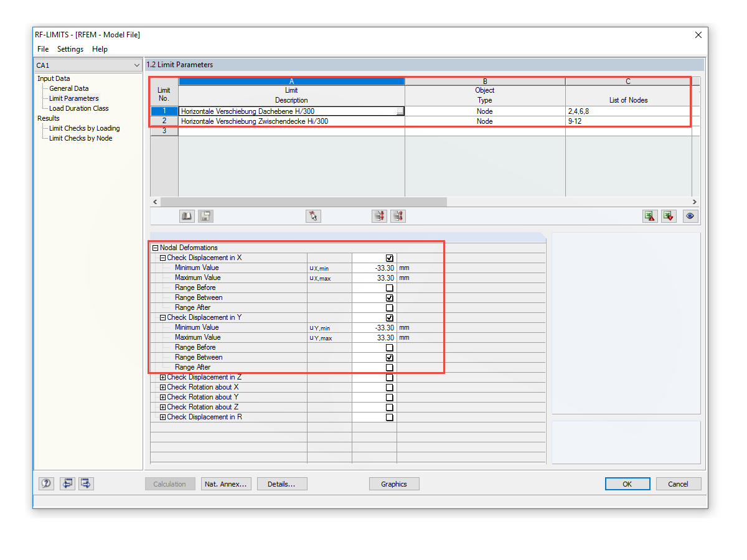Click the save table data icon
Viewport: 747px width, 560px height.
click(205, 216)
